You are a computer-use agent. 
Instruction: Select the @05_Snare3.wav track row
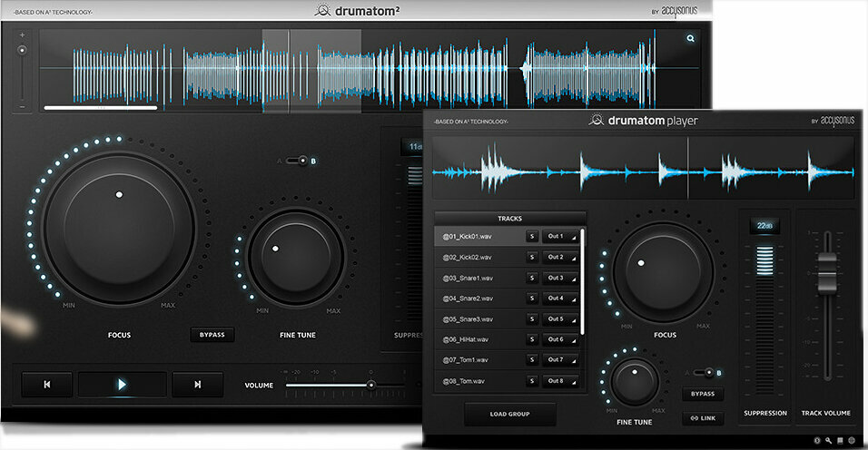507,319
